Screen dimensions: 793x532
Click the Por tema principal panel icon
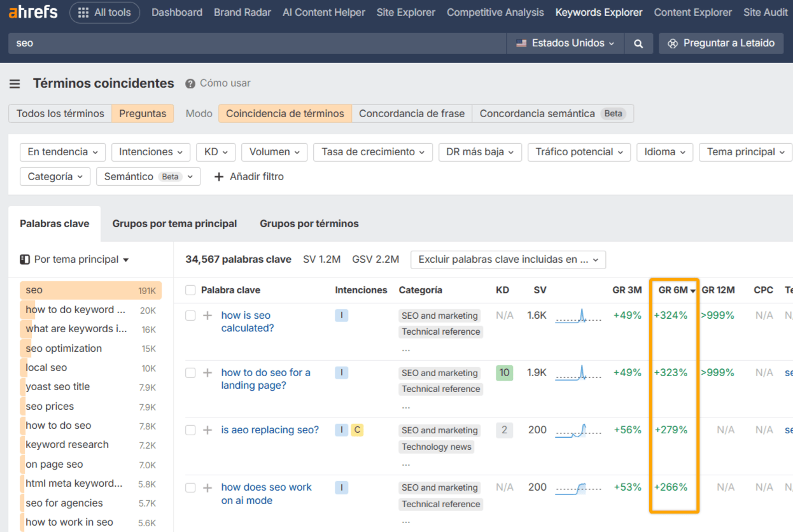[x=25, y=260]
